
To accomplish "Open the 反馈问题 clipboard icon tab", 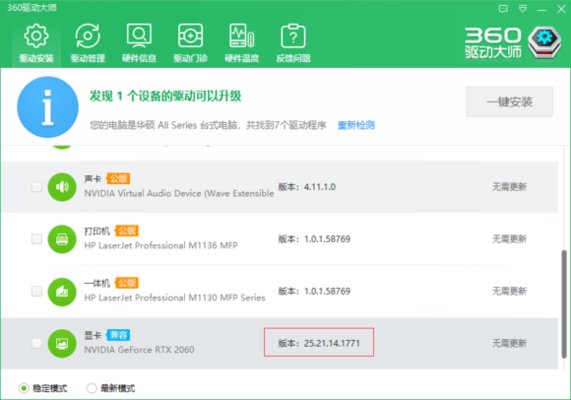I will 293,43.
